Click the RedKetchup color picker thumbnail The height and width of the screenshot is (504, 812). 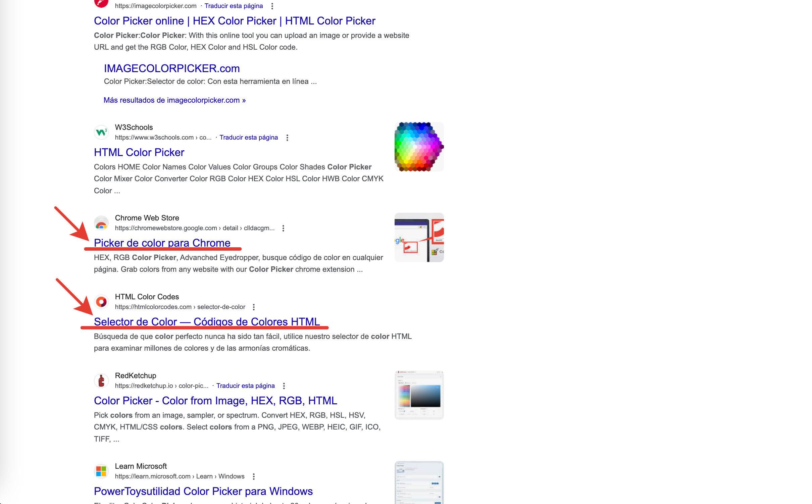419,395
